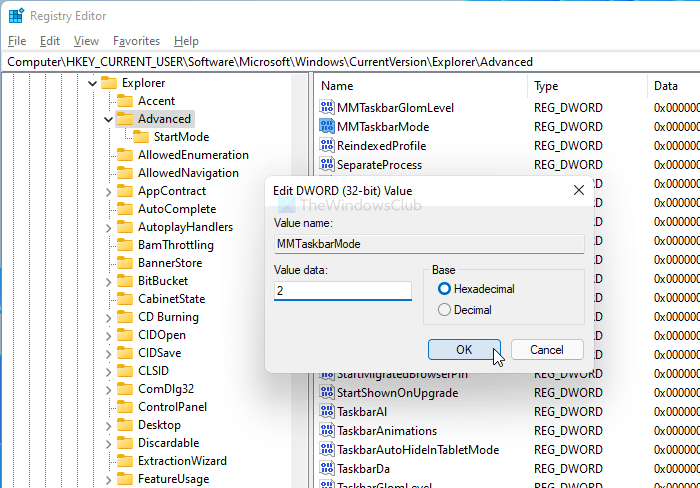Click REG_DWORD type of ReindexedProfile row

click(568, 146)
